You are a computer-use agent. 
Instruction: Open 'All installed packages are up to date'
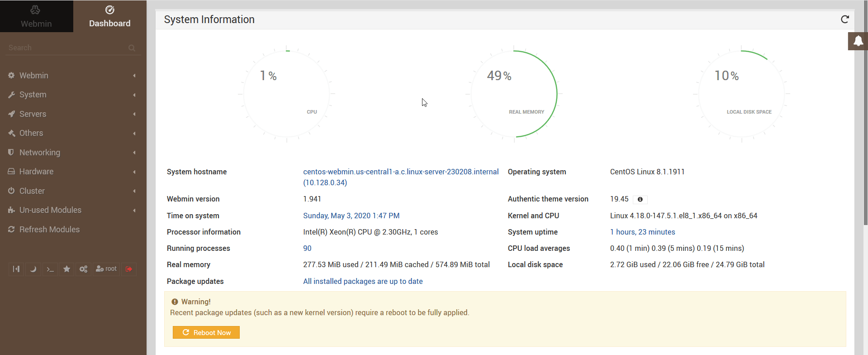[x=363, y=281]
